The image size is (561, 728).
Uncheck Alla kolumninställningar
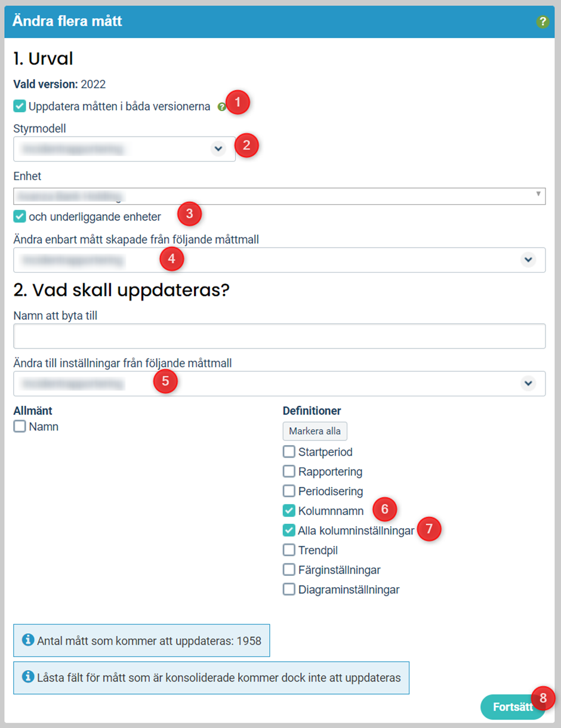[x=289, y=530]
